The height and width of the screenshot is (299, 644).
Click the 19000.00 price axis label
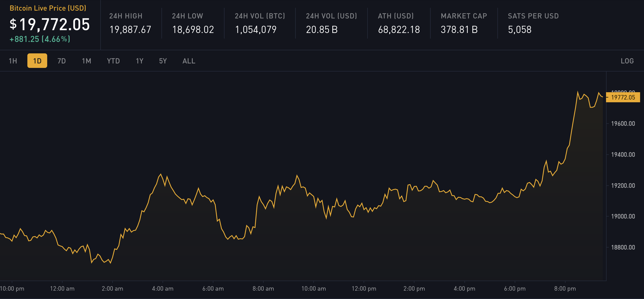pyautogui.click(x=623, y=216)
